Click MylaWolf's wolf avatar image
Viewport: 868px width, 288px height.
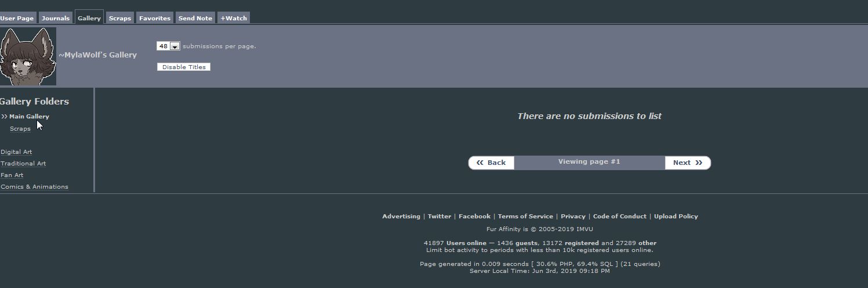pyautogui.click(x=28, y=56)
